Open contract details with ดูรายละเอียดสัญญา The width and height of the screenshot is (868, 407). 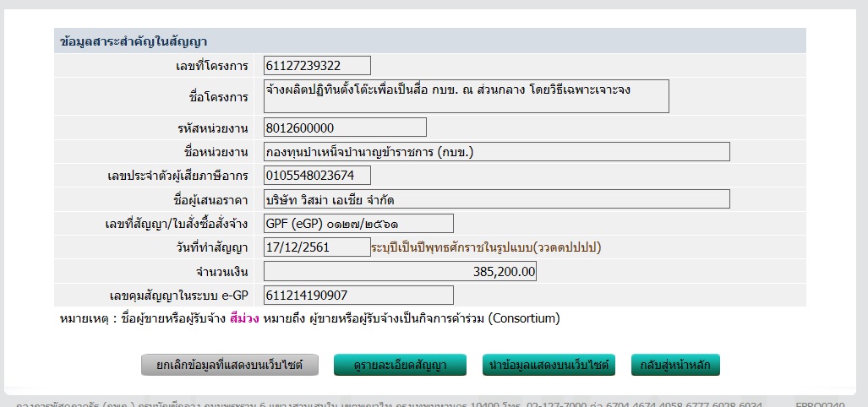tap(401, 365)
